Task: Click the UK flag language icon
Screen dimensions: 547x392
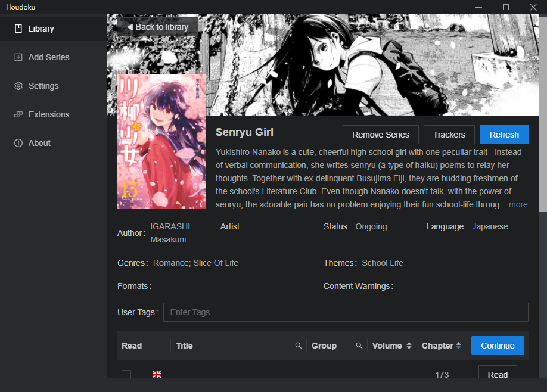Action: pyautogui.click(x=157, y=374)
